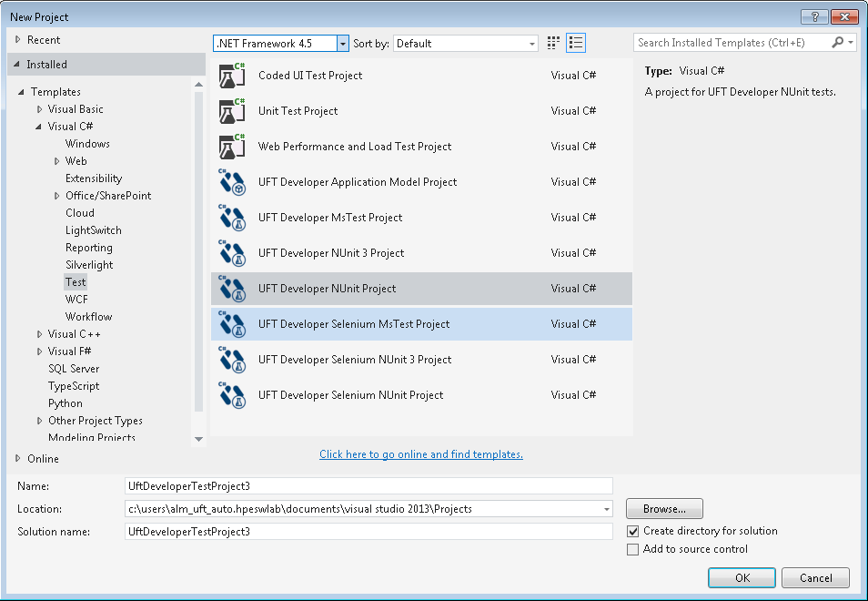The width and height of the screenshot is (868, 601).
Task: Click the Unit Test Project flask icon
Action: [233, 111]
